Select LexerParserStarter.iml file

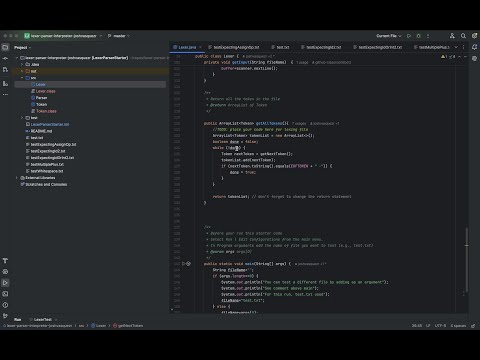48,124
